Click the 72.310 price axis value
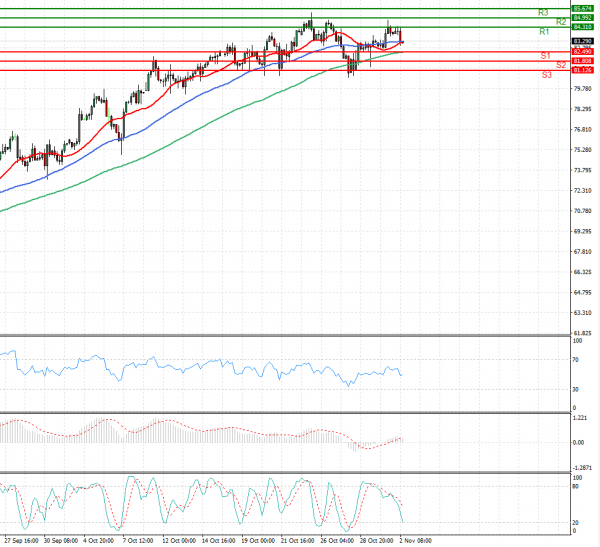Screen dimensions: 600x547 (x=582, y=190)
